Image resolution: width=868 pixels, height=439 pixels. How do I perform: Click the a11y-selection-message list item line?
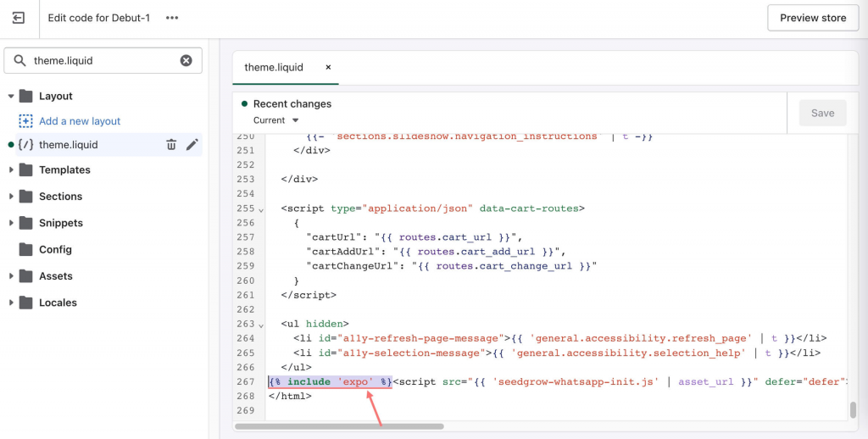click(557, 353)
